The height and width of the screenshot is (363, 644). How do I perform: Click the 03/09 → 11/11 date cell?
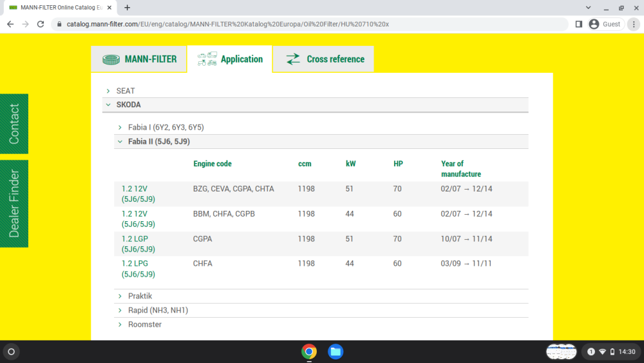click(466, 264)
